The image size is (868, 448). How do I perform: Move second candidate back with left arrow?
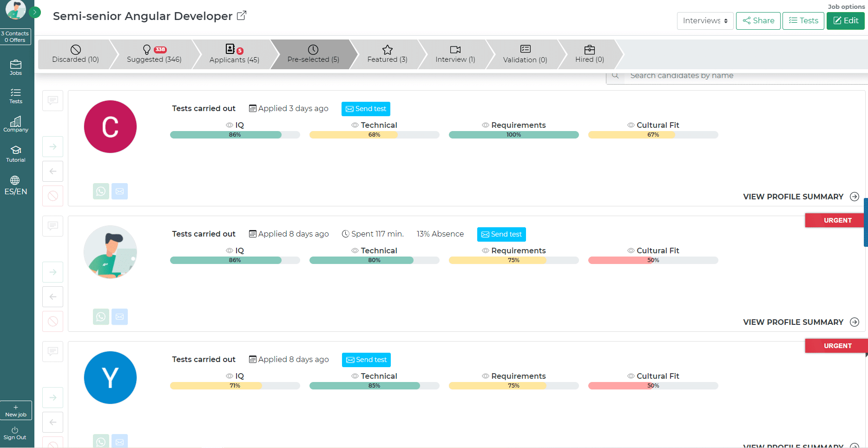[x=53, y=297]
